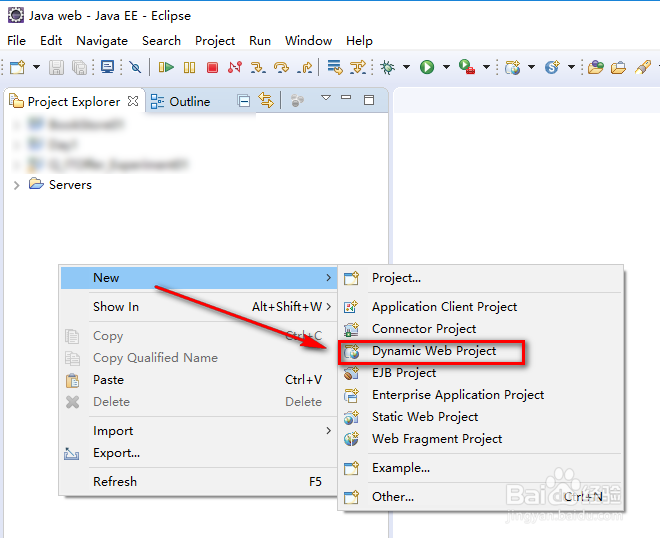Click the Search flashlight toolbar icon
The height and width of the screenshot is (538, 660).
pos(643,67)
